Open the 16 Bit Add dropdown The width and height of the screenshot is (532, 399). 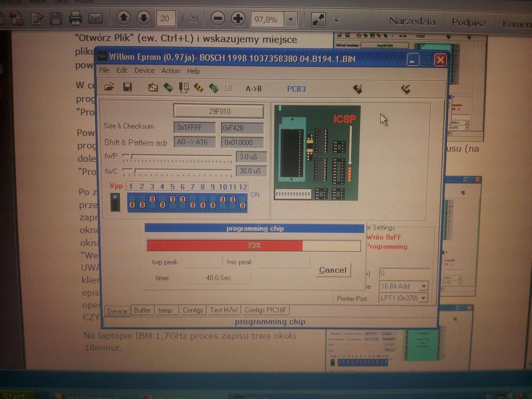[x=424, y=286]
